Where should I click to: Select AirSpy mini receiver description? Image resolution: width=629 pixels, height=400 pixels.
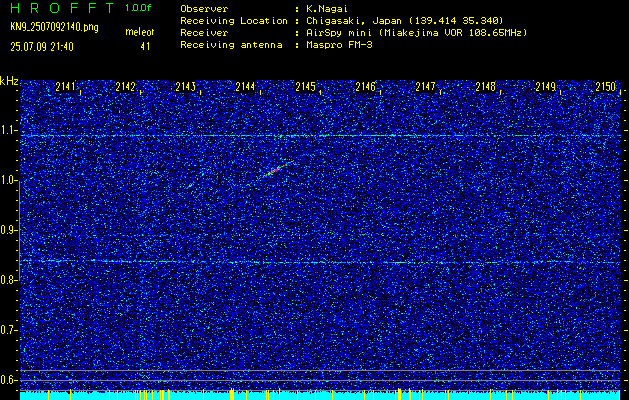tap(416, 33)
